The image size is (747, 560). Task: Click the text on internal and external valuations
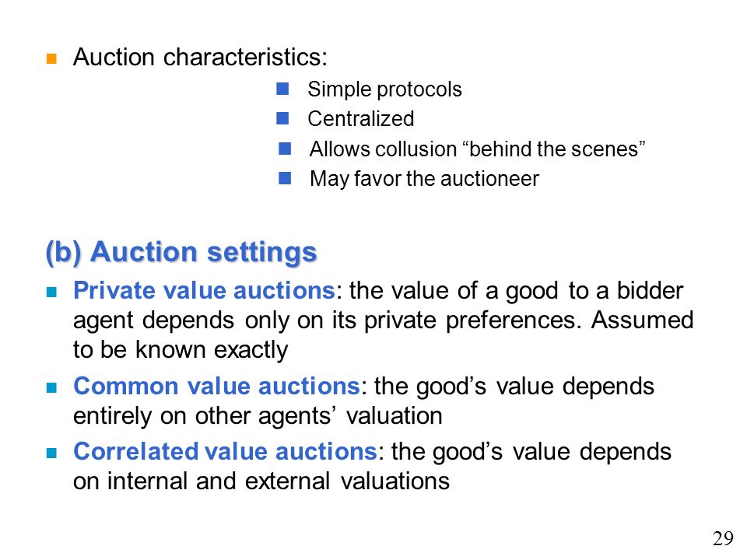tap(261, 481)
